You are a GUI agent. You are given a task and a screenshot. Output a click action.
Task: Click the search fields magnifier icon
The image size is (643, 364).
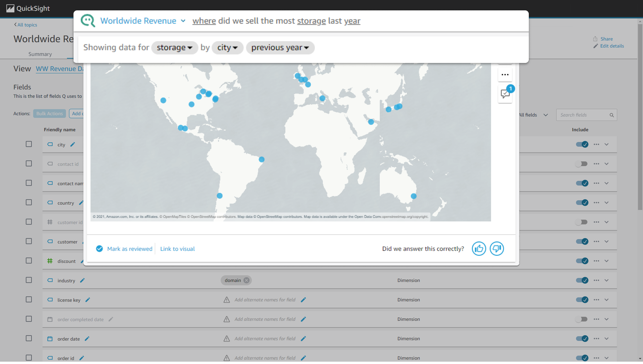tap(612, 115)
